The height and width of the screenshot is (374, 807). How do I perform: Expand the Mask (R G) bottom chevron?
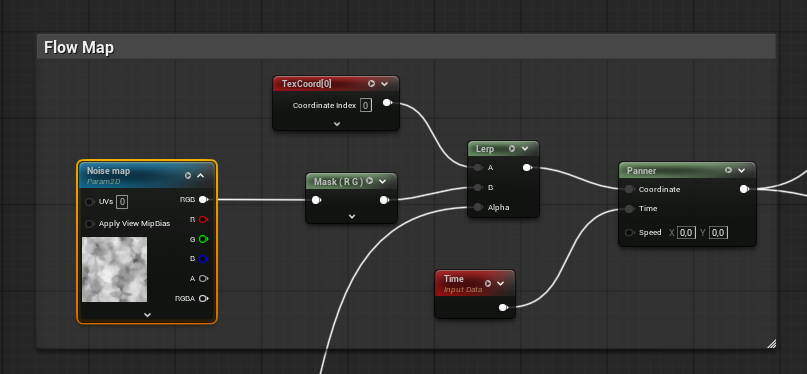tap(352, 217)
